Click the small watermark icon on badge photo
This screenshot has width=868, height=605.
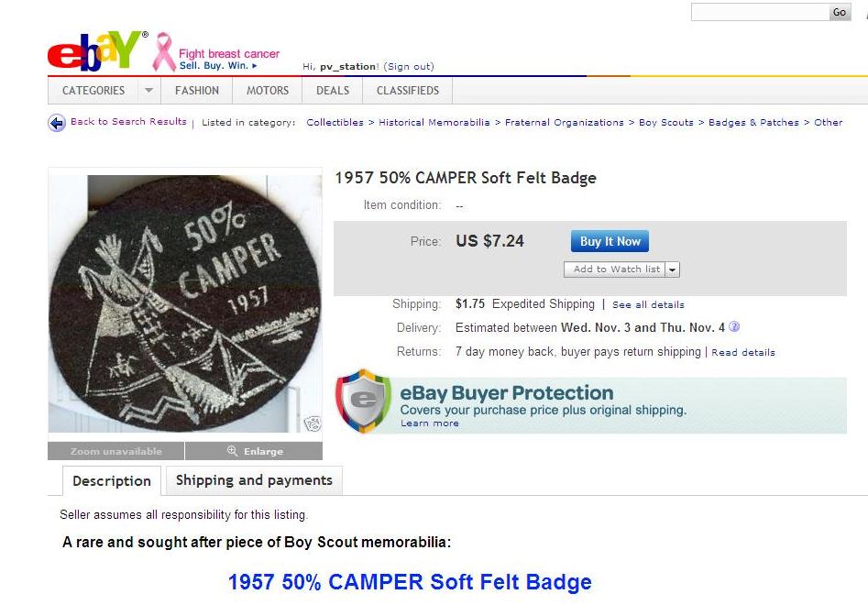[x=313, y=423]
